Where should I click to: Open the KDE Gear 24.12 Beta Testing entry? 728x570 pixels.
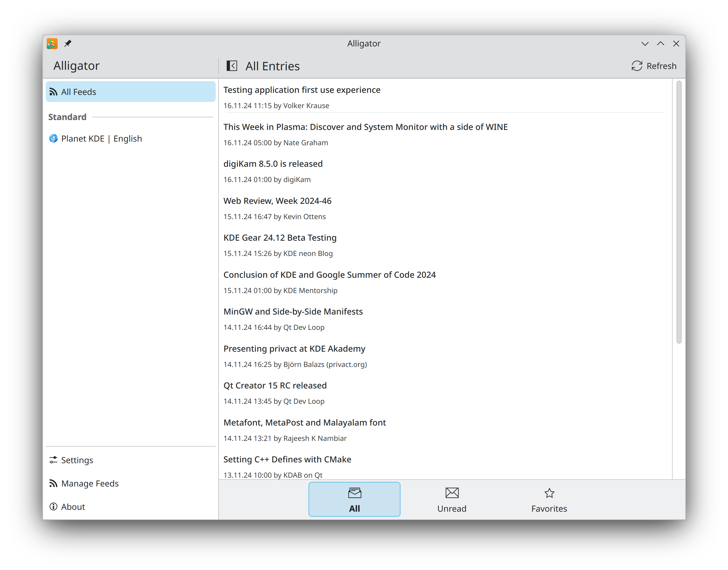[280, 238]
